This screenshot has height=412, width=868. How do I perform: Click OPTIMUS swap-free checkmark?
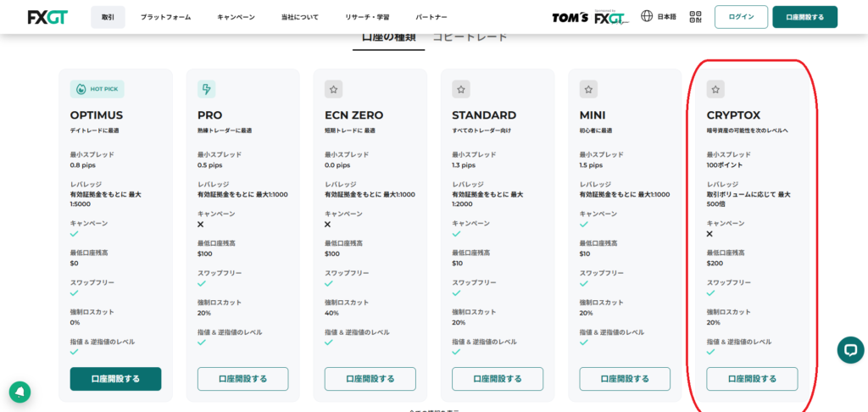click(75, 293)
